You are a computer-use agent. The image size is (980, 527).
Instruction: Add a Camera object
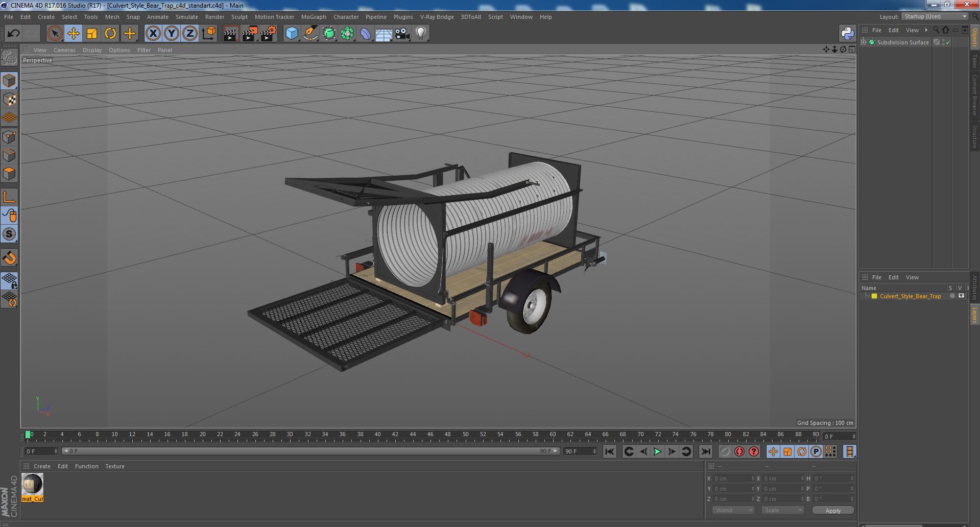(x=402, y=34)
